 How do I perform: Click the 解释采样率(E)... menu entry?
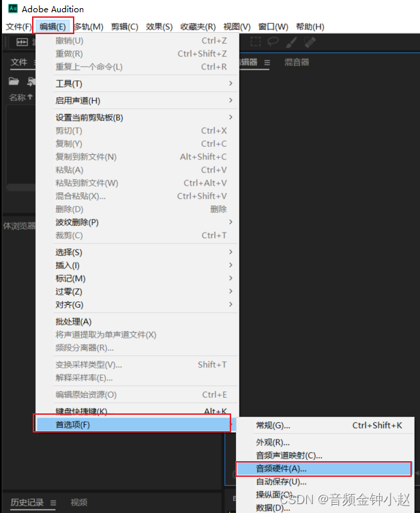[137, 378]
